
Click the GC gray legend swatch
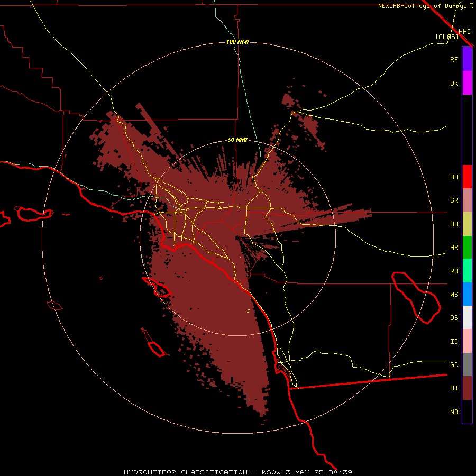467,364
